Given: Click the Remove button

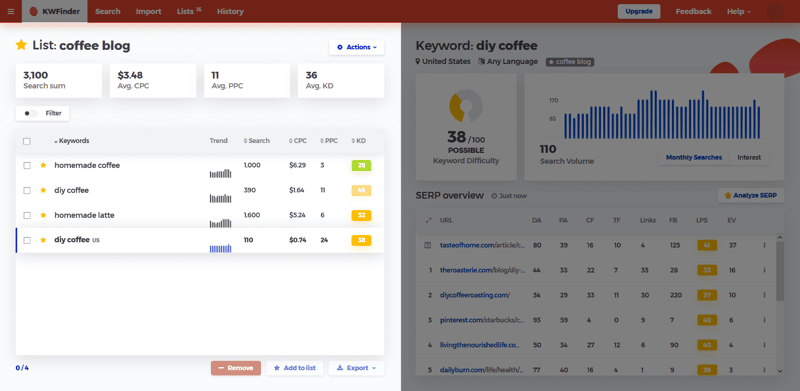Looking at the screenshot, I should pyautogui.click(x=236, y=368).
